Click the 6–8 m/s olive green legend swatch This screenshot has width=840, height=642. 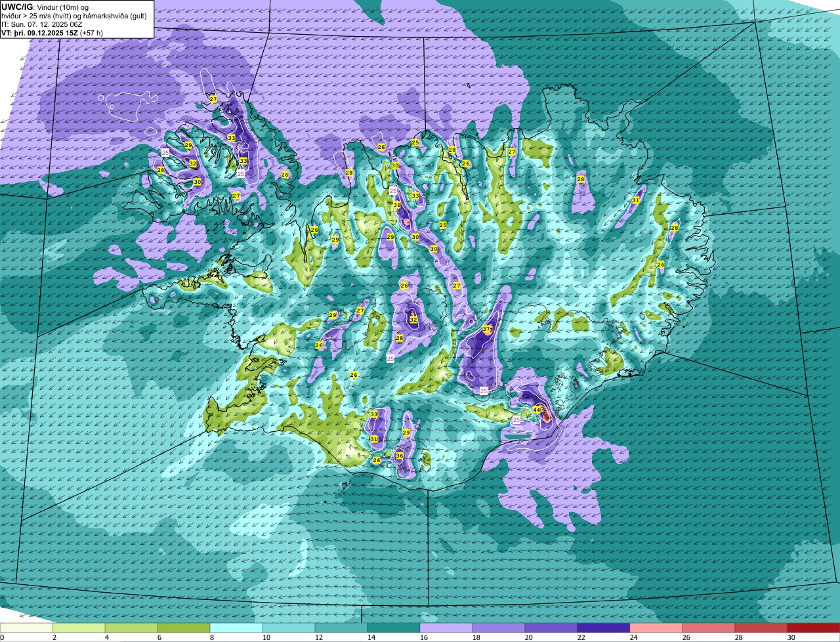click(184, 628)
